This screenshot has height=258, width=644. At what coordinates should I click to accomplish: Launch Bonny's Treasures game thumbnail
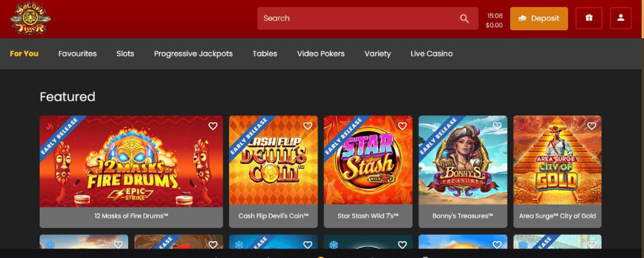click(463, 161)
